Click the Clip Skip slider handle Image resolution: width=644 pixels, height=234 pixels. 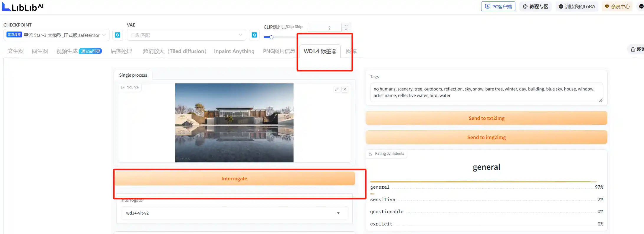(271, 37)
